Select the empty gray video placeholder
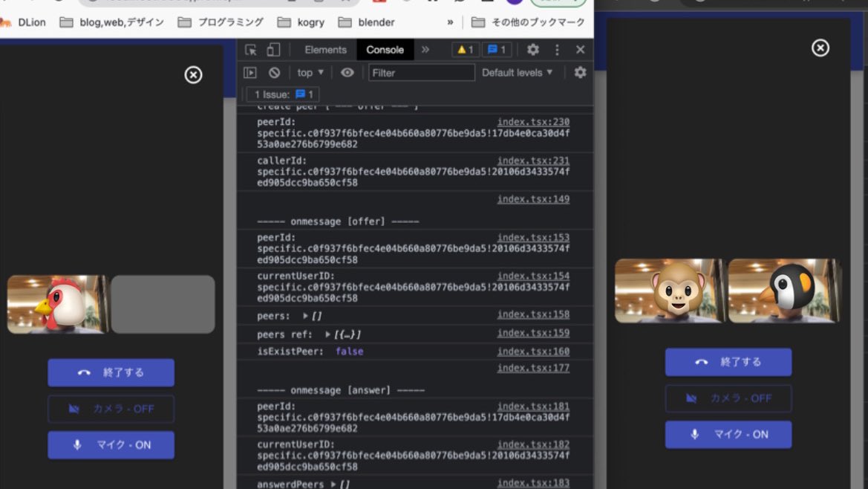 163,304
